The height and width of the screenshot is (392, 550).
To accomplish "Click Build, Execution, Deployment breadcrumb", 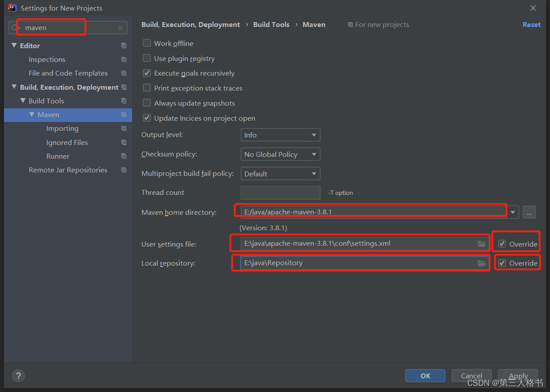I will tap(191, 25).
